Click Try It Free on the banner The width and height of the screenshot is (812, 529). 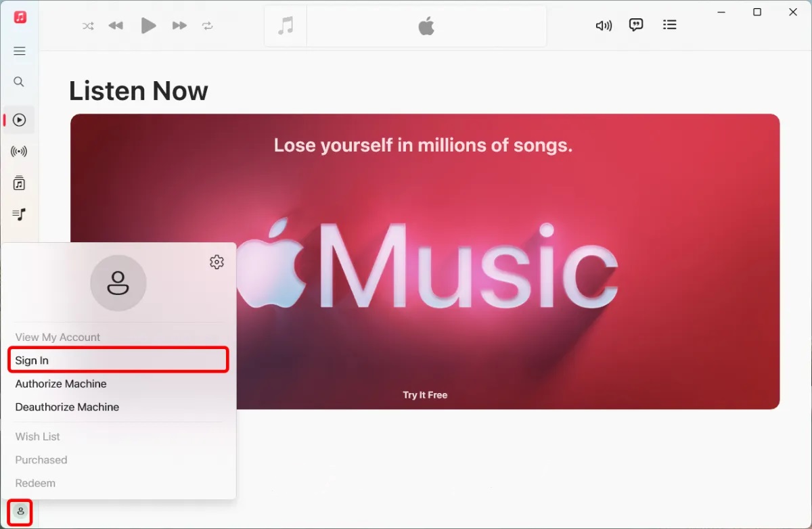[425, 395]
